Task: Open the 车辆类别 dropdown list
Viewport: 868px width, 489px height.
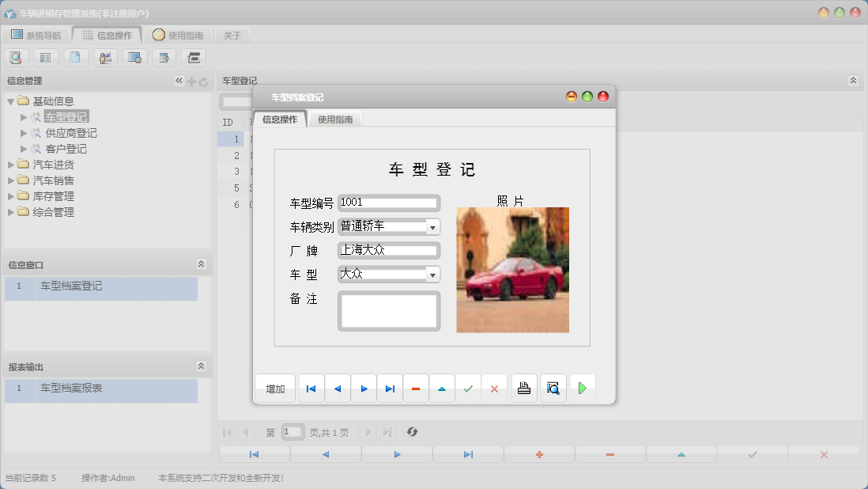Action: tap(432, 227)
